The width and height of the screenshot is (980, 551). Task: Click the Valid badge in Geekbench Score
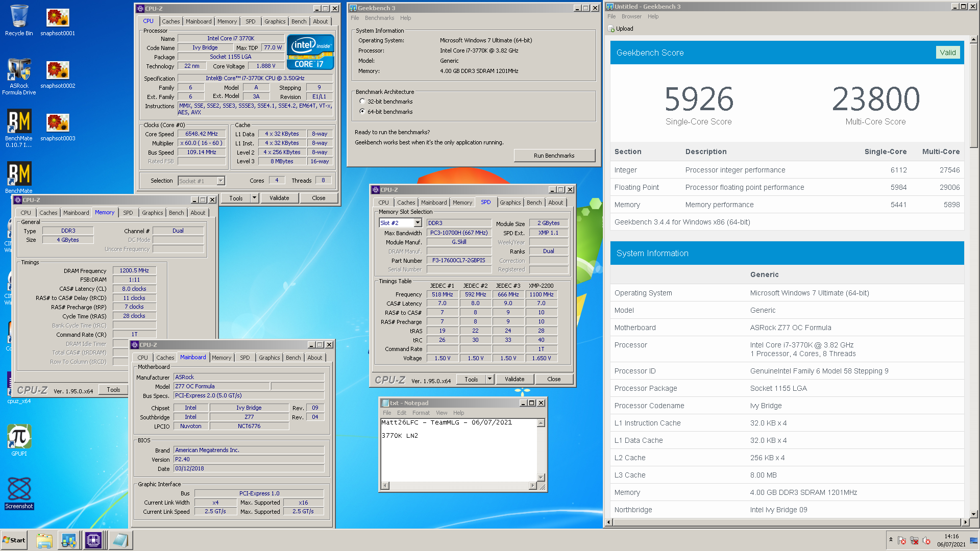pos(948,53)
